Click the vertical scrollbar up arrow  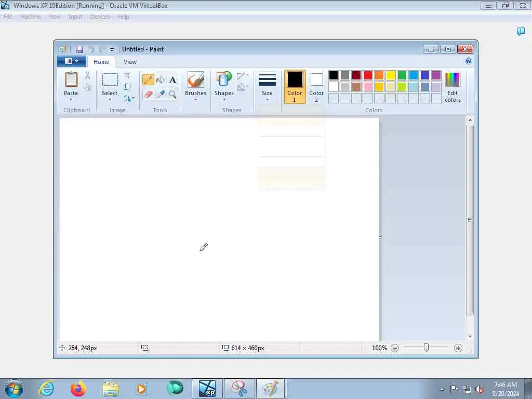[x=470, y=120]
